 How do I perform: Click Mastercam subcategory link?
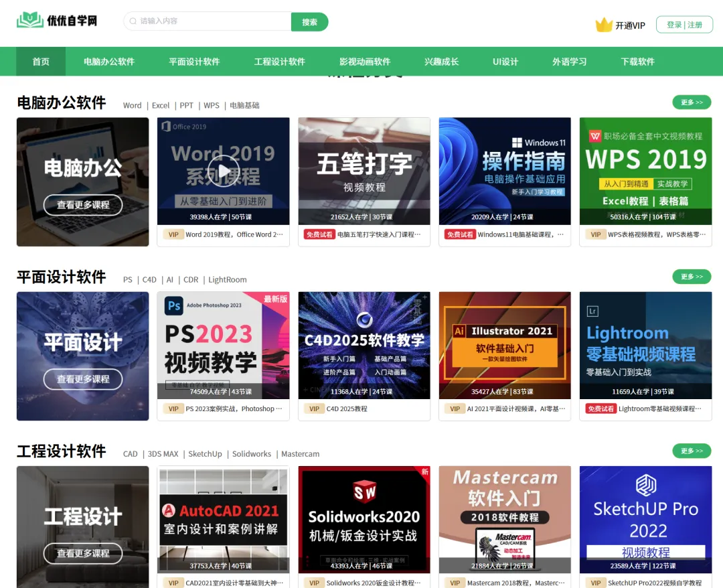tap(300, 454)
